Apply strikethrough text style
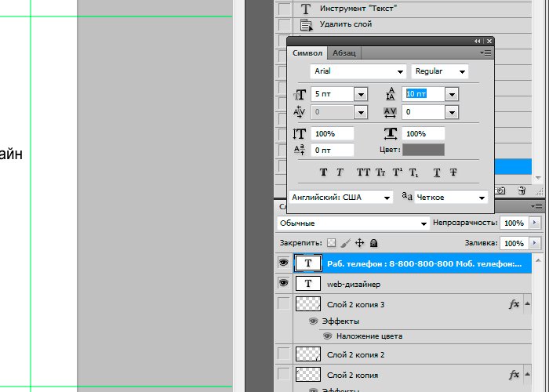This screenshot has height=392, width=549. [x=454, y=172]
